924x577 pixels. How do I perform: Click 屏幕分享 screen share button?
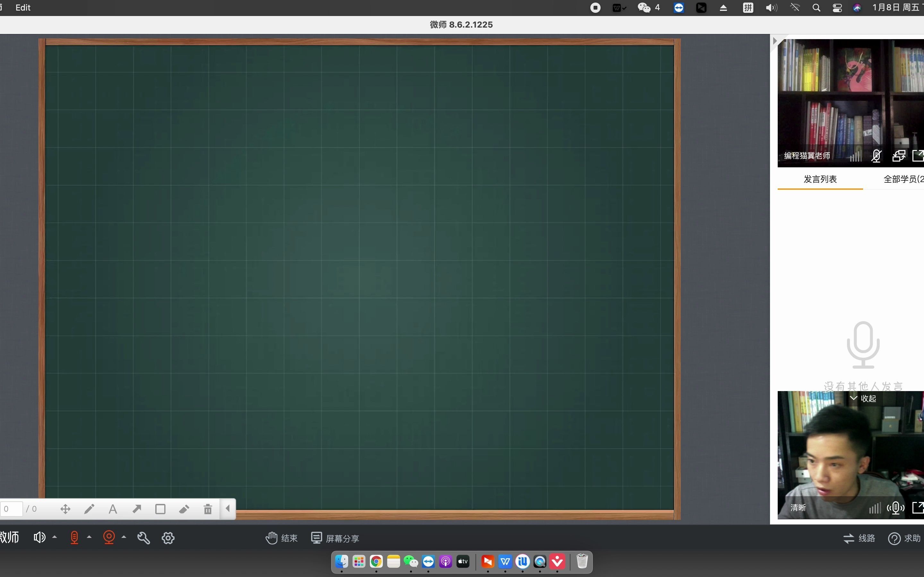[x=335, y=538]
